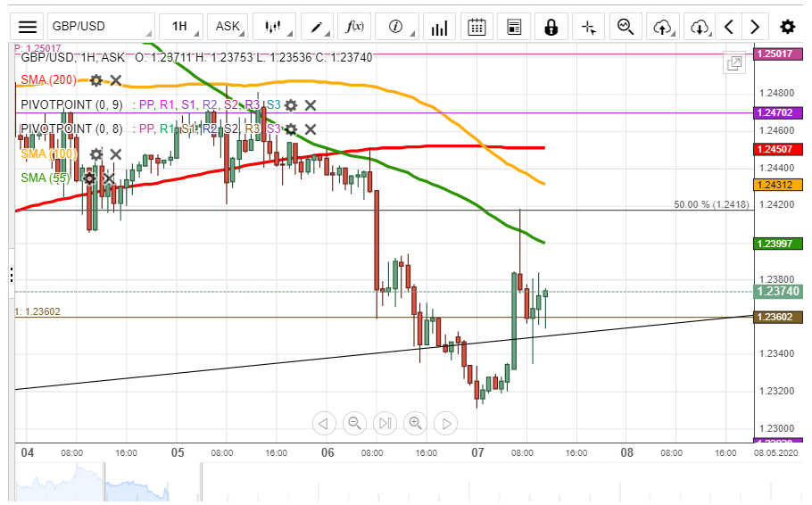The image size is (812, 505).
Task: Remove the SMA (55) indicator
Action: (109, 178)
